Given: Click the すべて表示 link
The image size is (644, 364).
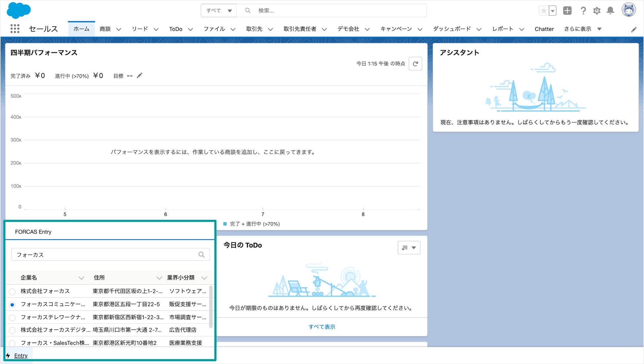Looking at the screenshot, I should [x=322, y=327].
